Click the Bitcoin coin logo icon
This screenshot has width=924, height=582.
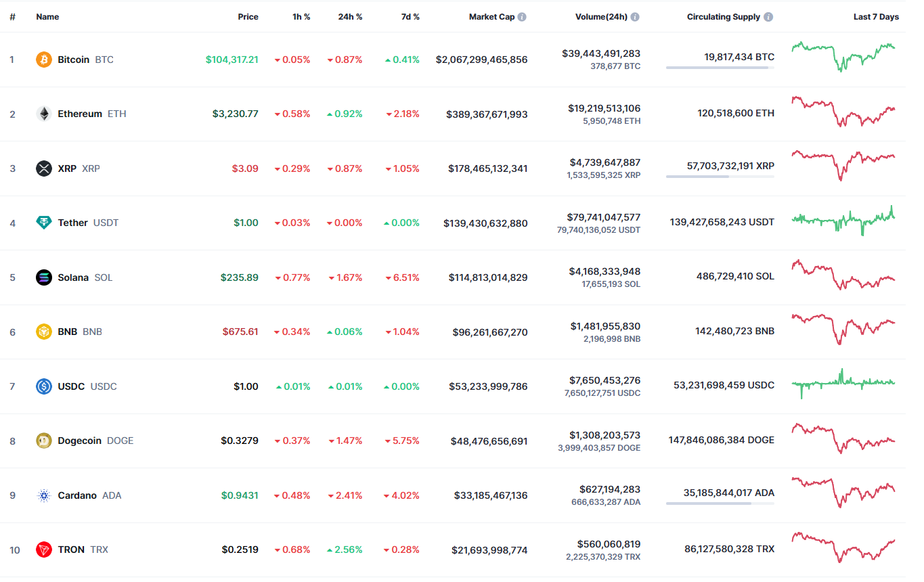(x=44, y=60)
